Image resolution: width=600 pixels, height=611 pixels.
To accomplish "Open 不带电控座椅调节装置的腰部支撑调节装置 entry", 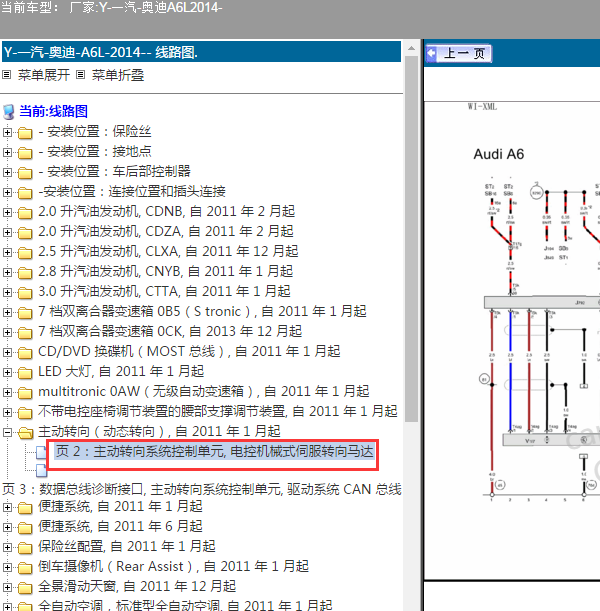I will [218, 411].
